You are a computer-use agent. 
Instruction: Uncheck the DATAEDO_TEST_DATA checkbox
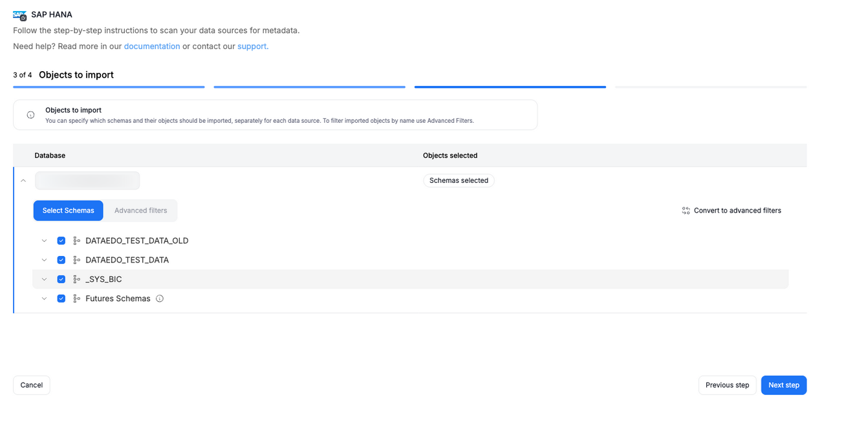[61, 260]
